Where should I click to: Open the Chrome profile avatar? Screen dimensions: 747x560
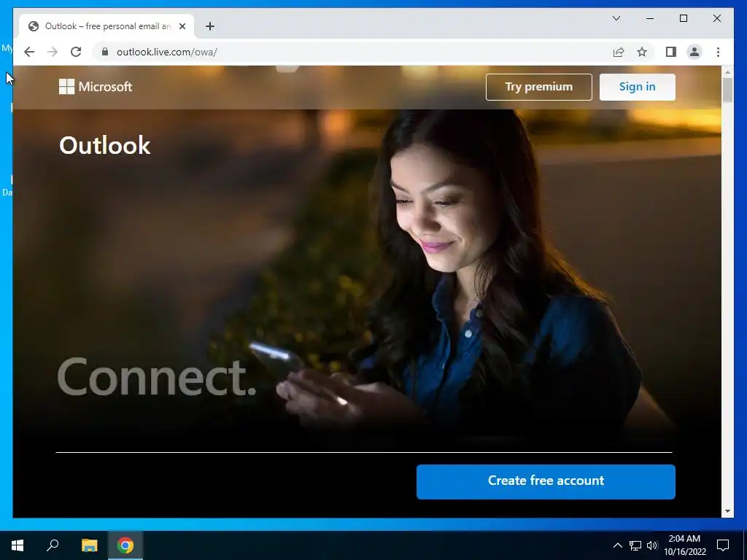(x=694, y=52)
